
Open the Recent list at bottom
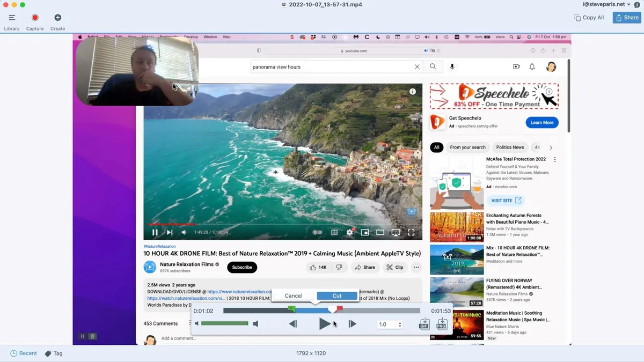24,353
